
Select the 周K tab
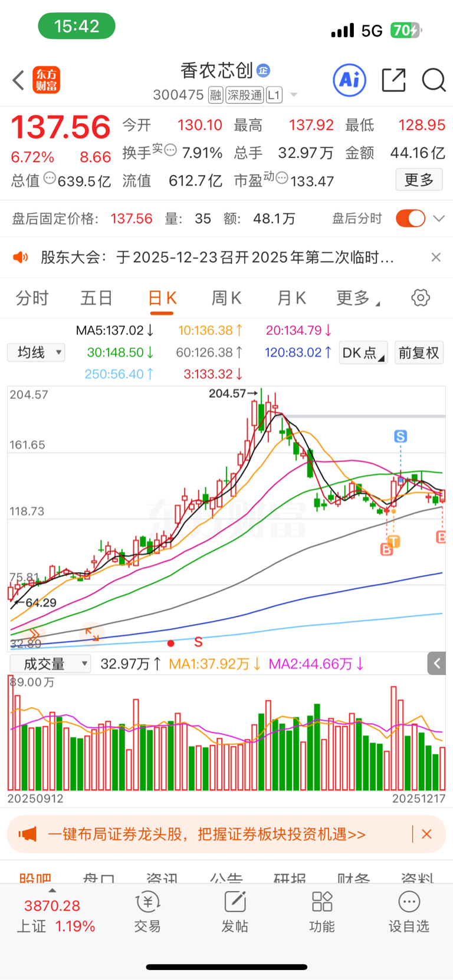pos(226,298)
